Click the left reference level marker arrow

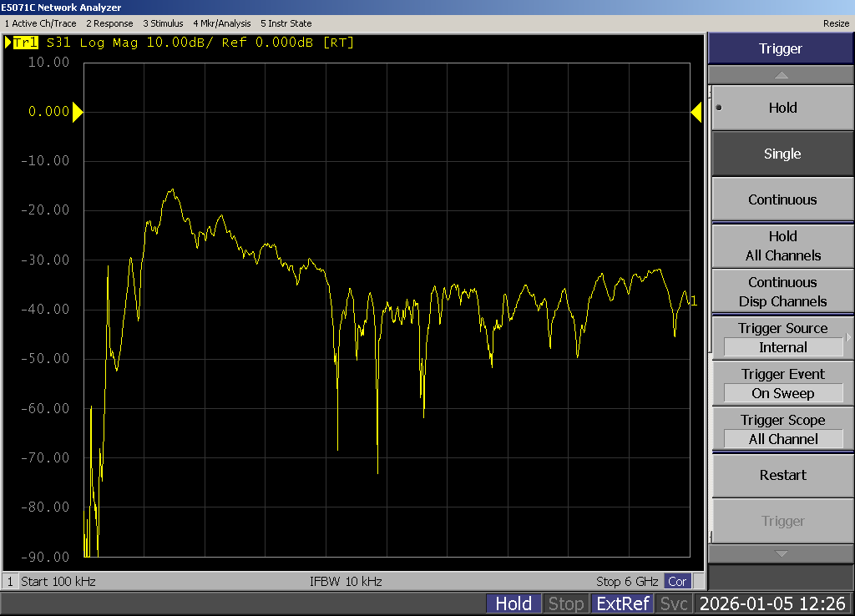click(x=78, y=112)
